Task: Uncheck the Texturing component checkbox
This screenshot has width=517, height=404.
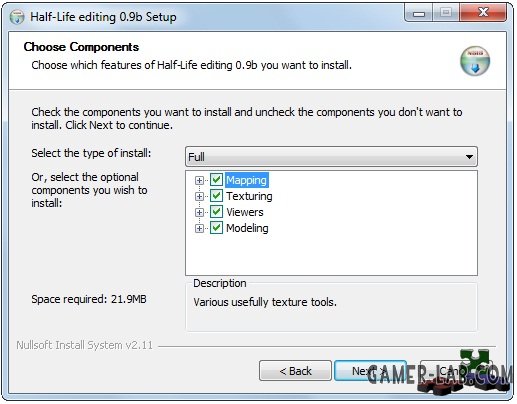Action: point(216,196)
